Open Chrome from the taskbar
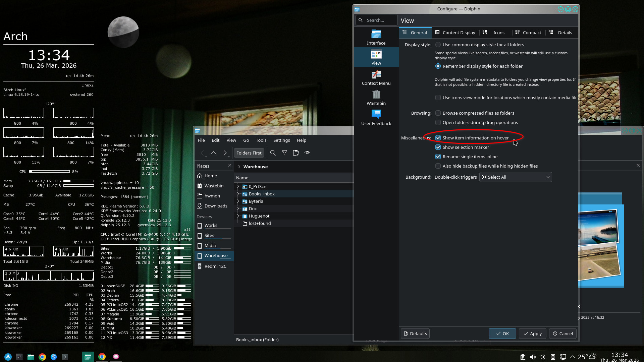The height and width of the screenshot is (362, 644). [x=42, y=357]
